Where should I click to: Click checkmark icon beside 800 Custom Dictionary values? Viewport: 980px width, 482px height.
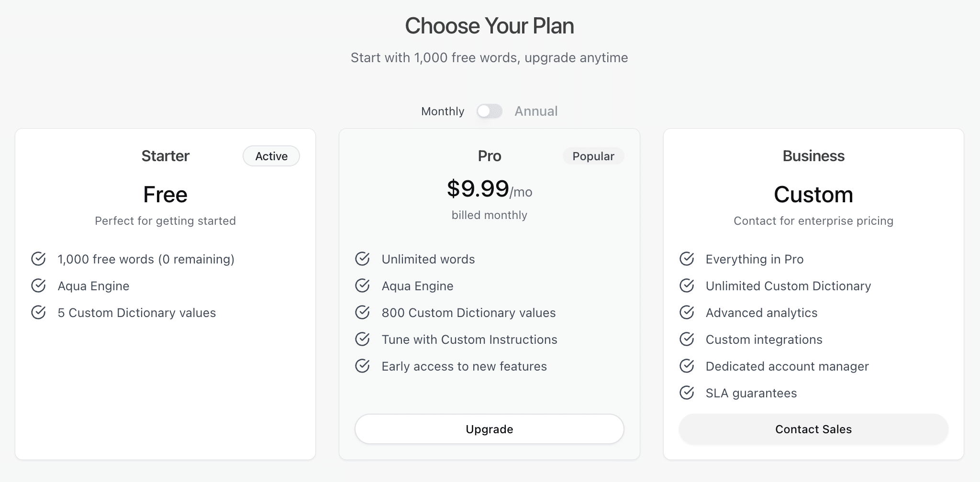click(x=362, y=312)
